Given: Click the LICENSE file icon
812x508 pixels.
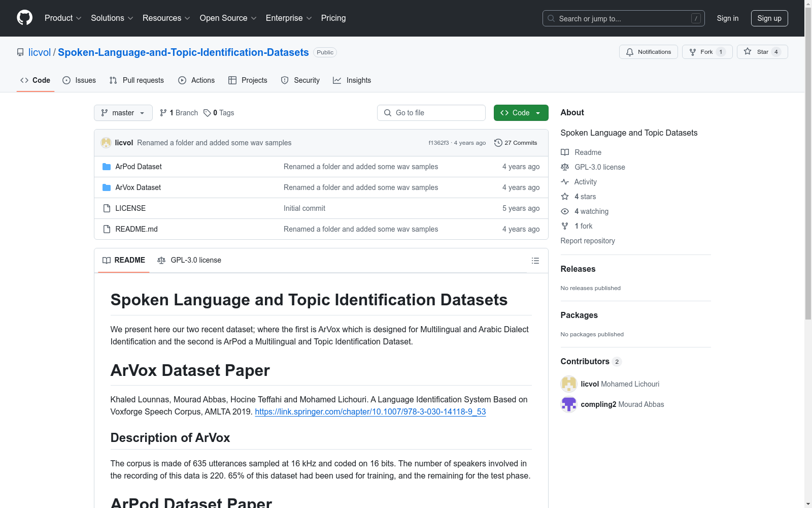Looking at the screenshot, I should 107,208.
